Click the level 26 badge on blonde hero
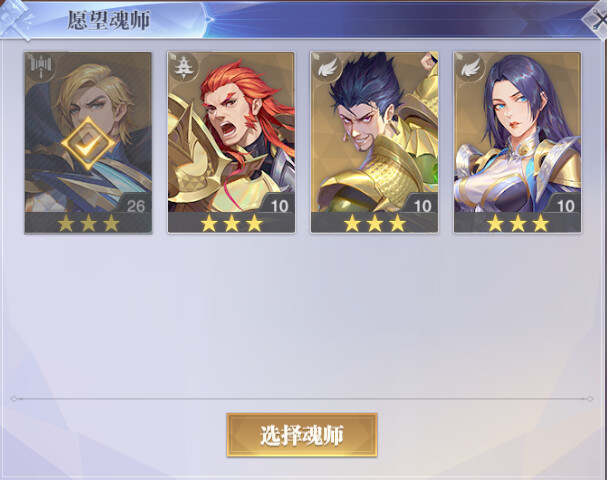607x480 pixels. point(135,205)
